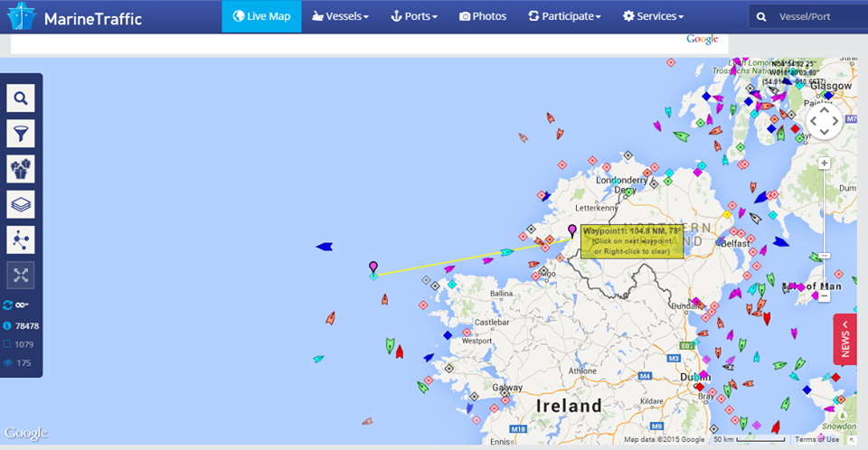Image resolution: width=868 pixels, height=450 pixels.
Task: Check the box next to 1079
Action: tap(7, 344)
